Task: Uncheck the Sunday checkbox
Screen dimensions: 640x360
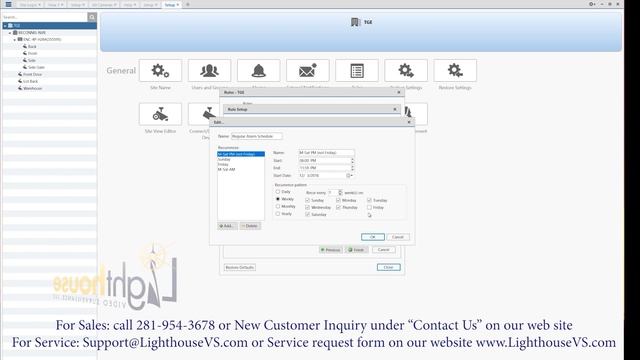Action: tap(307, 200)
